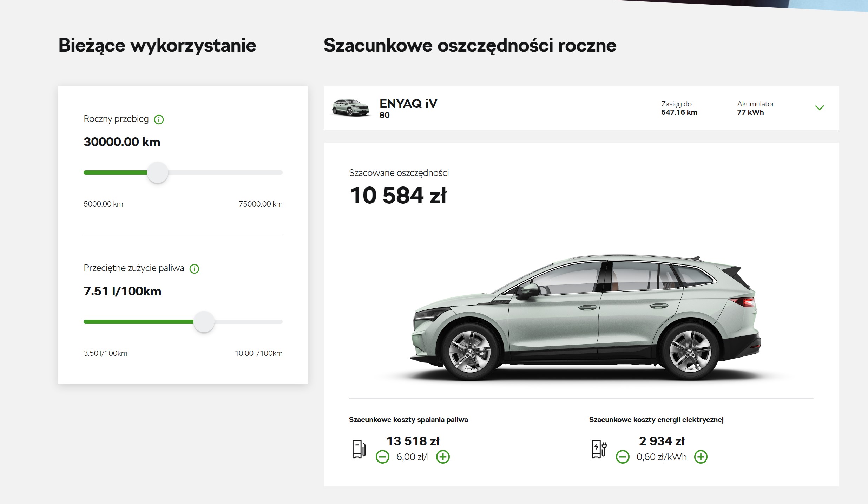Click the large ENYAQ car image
Image resolution: width=868 pixels, height=504 pixels.
(x=585, y=316)
